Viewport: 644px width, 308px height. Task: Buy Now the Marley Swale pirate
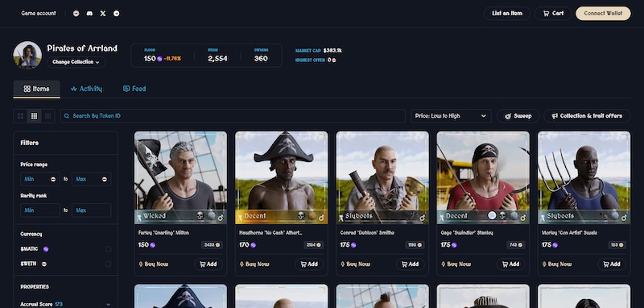[557, 264]
